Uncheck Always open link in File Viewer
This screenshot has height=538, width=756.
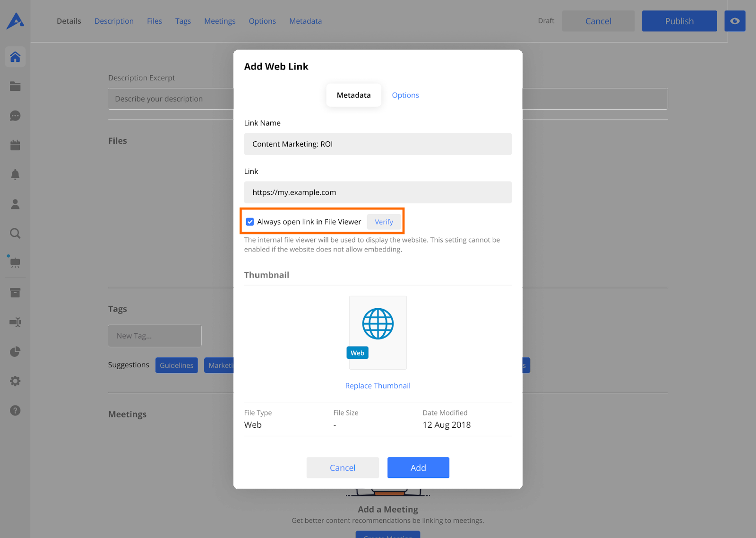(250, 222)
